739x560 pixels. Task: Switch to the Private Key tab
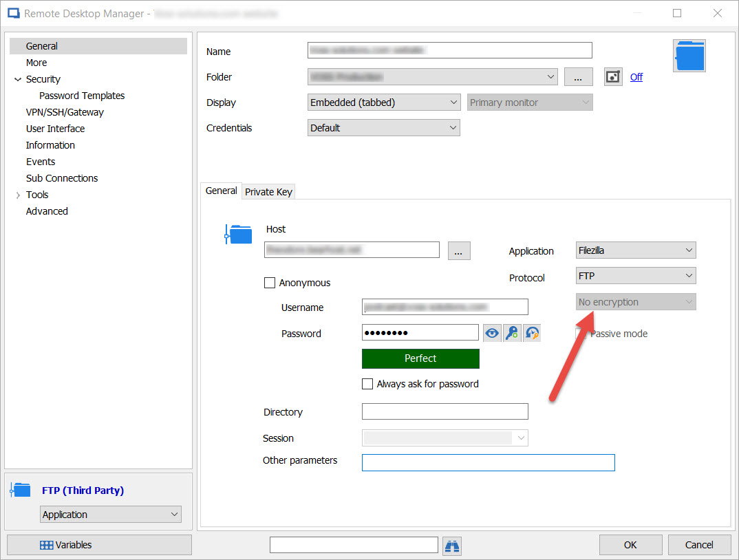coord(268,191)
